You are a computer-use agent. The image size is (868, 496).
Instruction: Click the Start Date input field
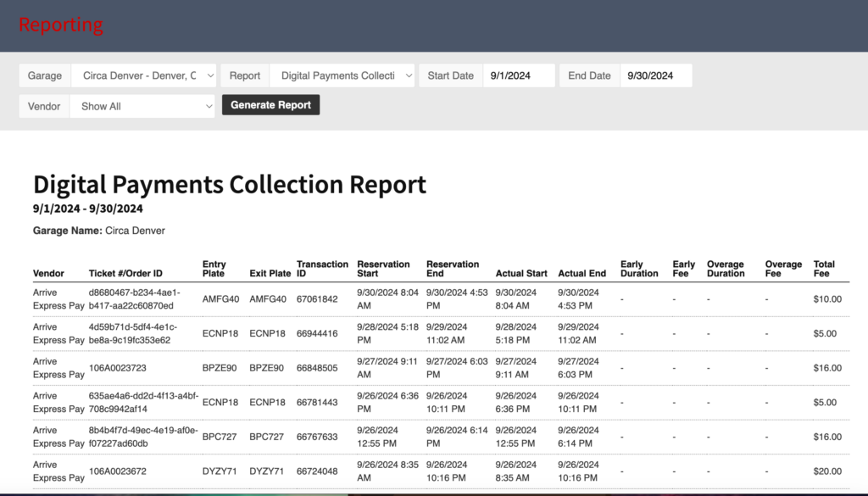518,75
